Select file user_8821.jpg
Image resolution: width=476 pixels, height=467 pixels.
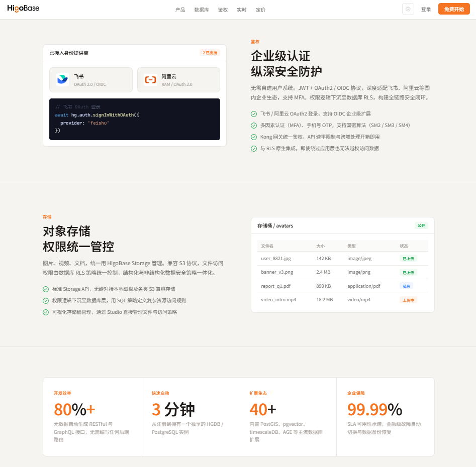(276, 259)
